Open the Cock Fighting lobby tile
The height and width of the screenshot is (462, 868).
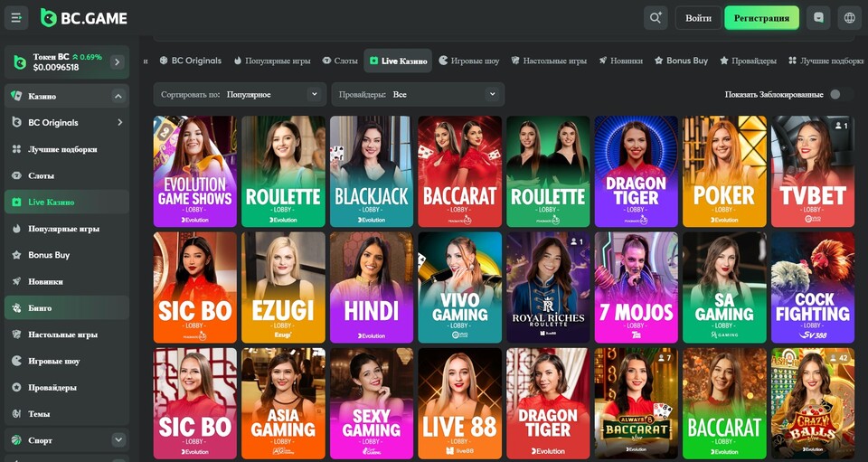[x=813, y=288]
